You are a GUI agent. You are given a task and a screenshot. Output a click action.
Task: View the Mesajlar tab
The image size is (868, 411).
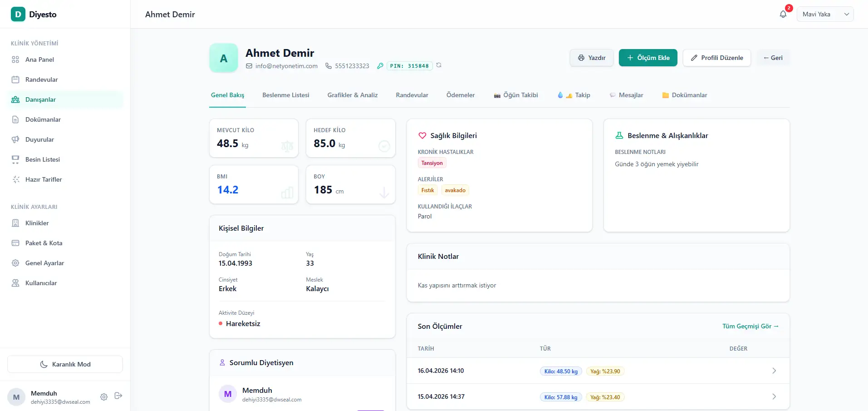(x=626, y=95)
